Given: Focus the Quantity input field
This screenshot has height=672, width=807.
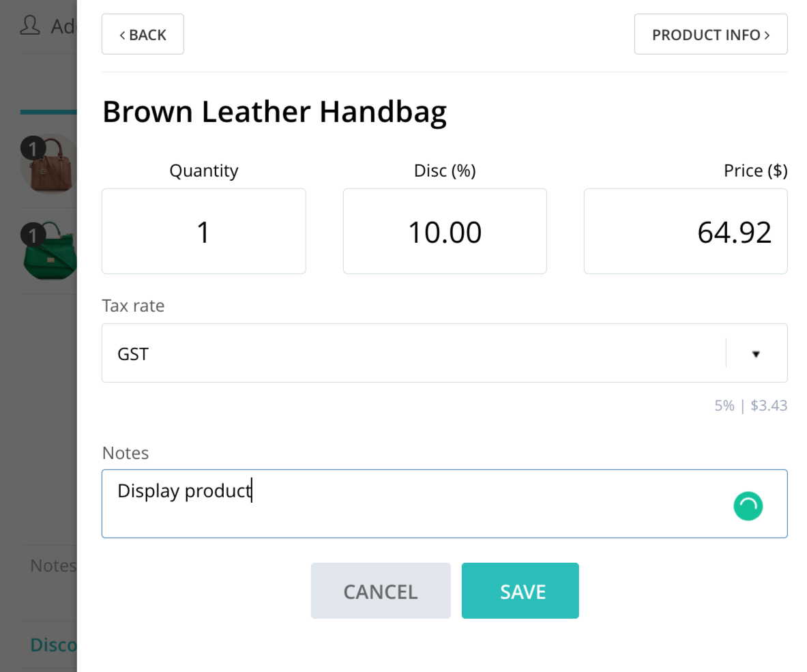Looking at the screenshot, I should [x=204, y=231].
